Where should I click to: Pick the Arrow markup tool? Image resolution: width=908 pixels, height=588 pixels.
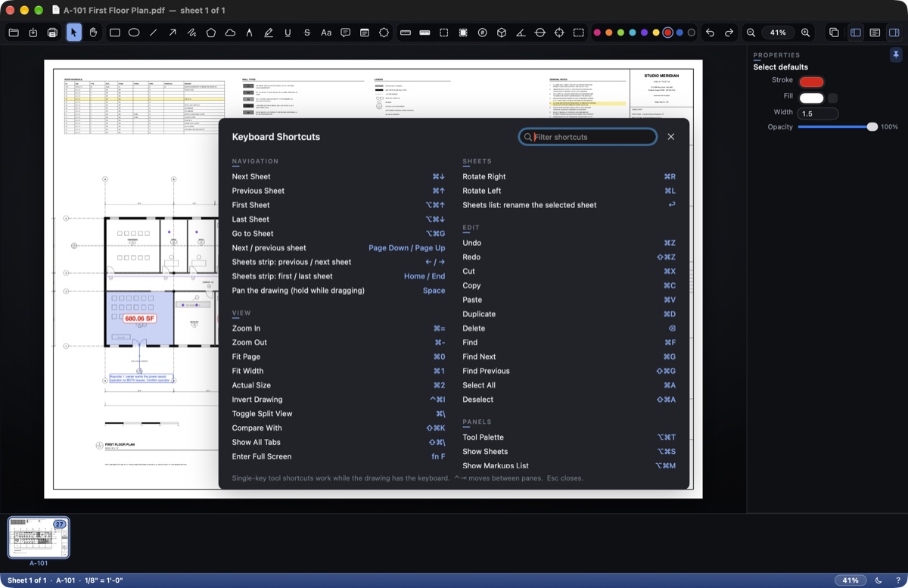pos(173,33)
